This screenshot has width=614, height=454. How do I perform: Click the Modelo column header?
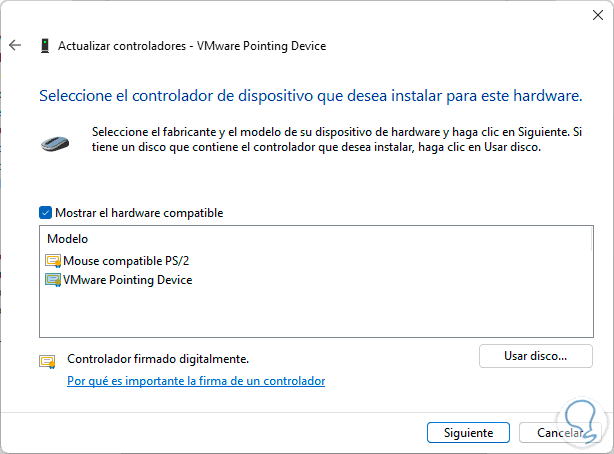click(x=68, y=239)
